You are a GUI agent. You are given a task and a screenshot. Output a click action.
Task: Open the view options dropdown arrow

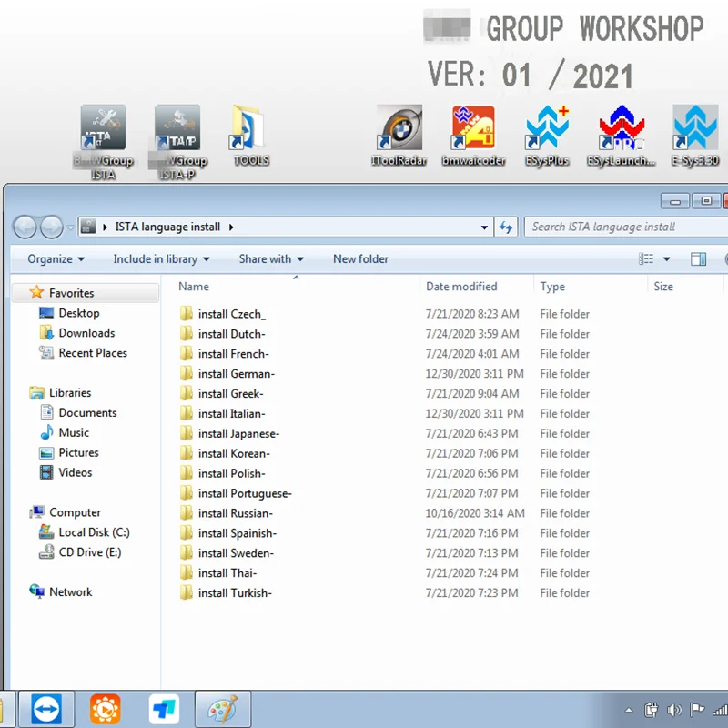(x=667, y=259)
